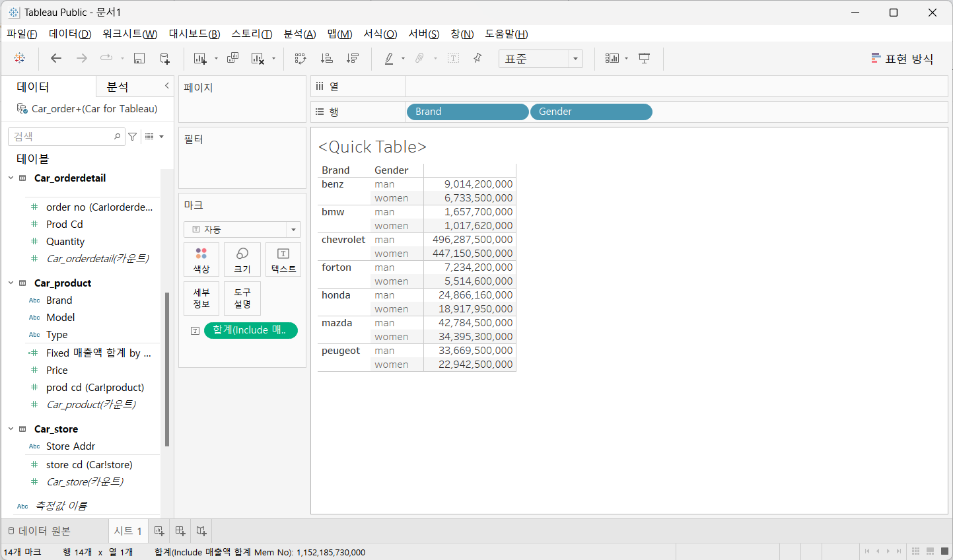Image resolution: width=953 pixels, height=560 pixels.
Task: Click the 색상 color card
Action: click(x=201, y=260)
